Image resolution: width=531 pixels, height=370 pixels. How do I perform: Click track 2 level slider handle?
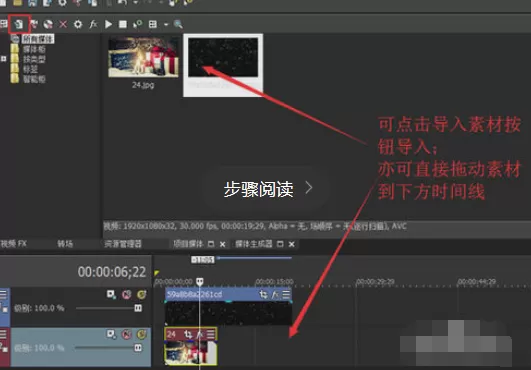pyautogui.click(x=138, y=348)
